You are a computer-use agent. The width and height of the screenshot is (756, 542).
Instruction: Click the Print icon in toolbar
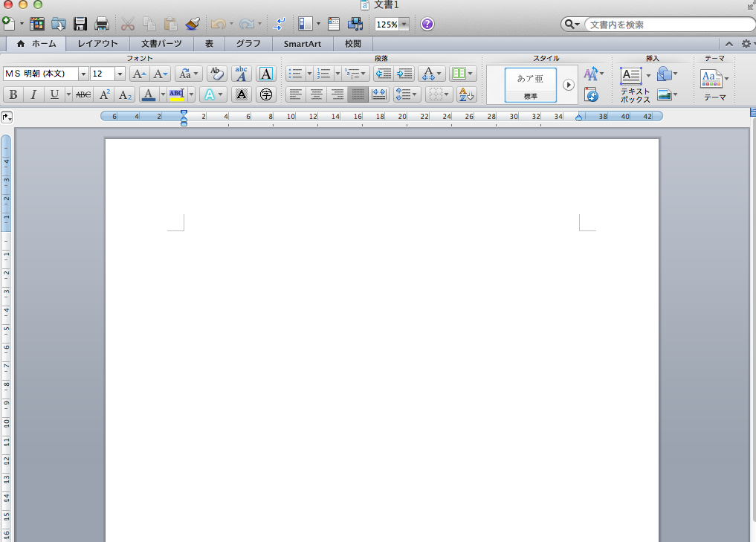[x=102, y=24]
